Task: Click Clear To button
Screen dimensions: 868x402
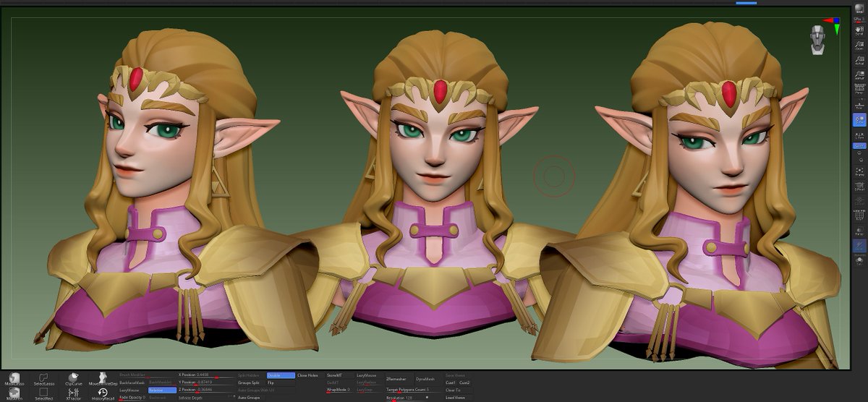Action: pos(456,390)
